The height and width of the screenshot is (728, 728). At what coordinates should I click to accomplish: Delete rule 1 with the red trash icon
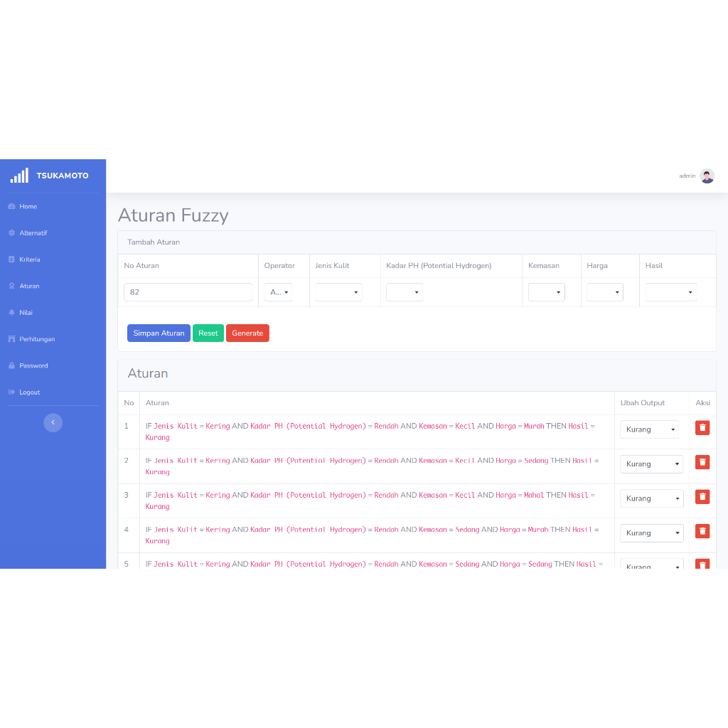[702, 427]
